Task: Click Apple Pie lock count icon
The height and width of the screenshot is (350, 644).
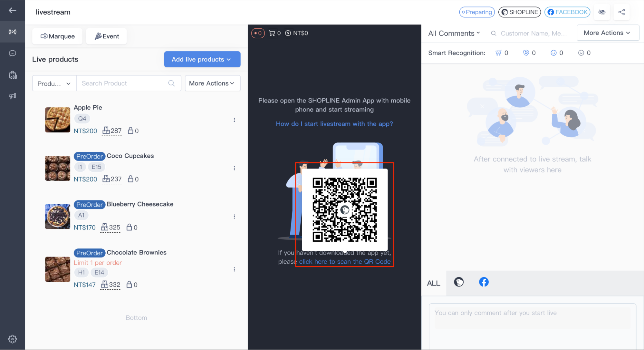Action: (x=130, y=131)
